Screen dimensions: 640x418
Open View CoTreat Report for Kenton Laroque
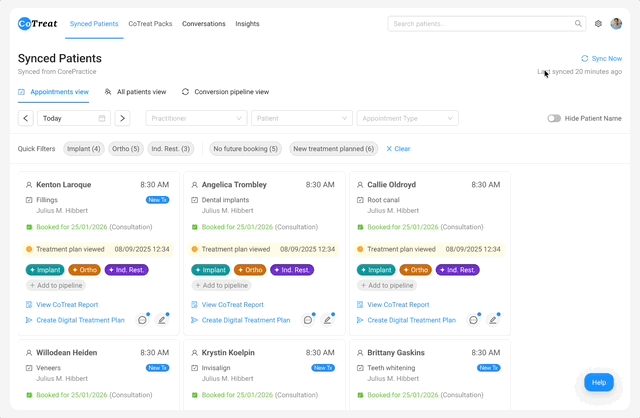click(x=67, y=305)
